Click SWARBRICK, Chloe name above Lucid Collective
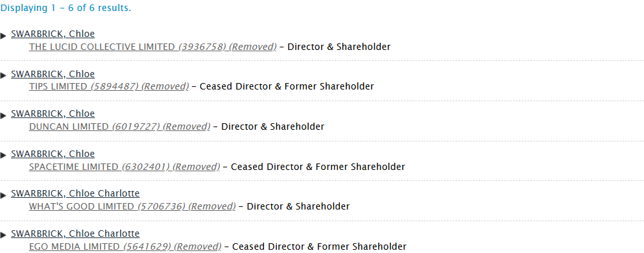 (x=53, y=34)
